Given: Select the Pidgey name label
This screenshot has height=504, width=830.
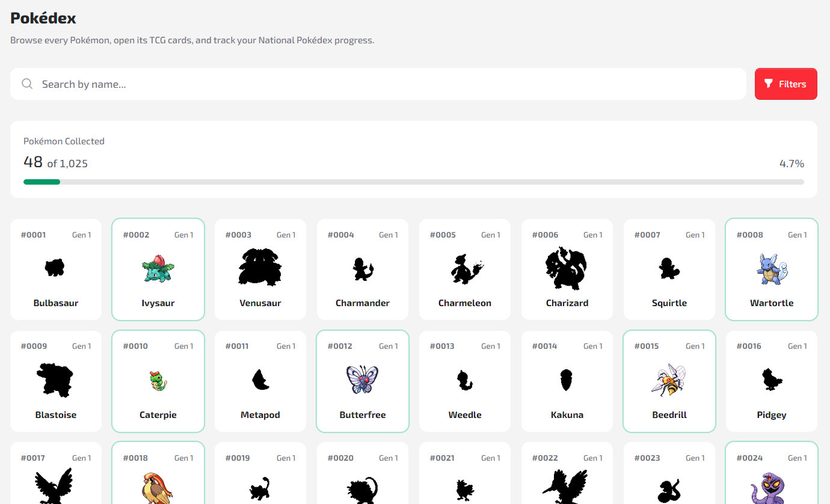Looking at the screenshot, I should pyautogui.click(x=772, y=415).
